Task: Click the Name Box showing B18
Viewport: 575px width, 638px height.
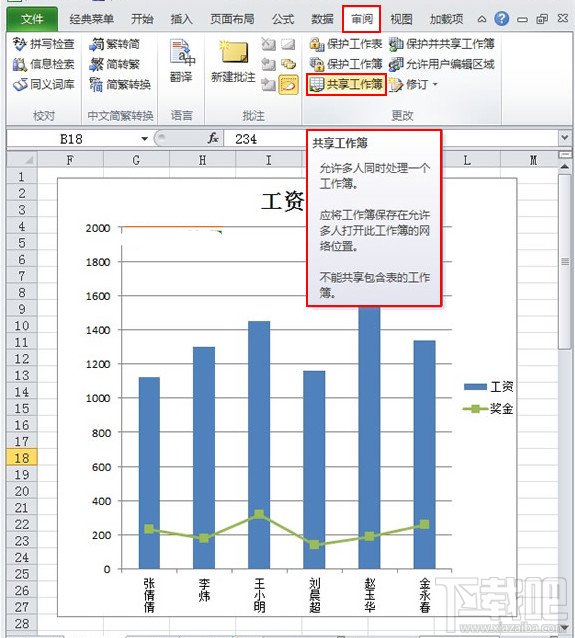Action: tap(72, 139)
